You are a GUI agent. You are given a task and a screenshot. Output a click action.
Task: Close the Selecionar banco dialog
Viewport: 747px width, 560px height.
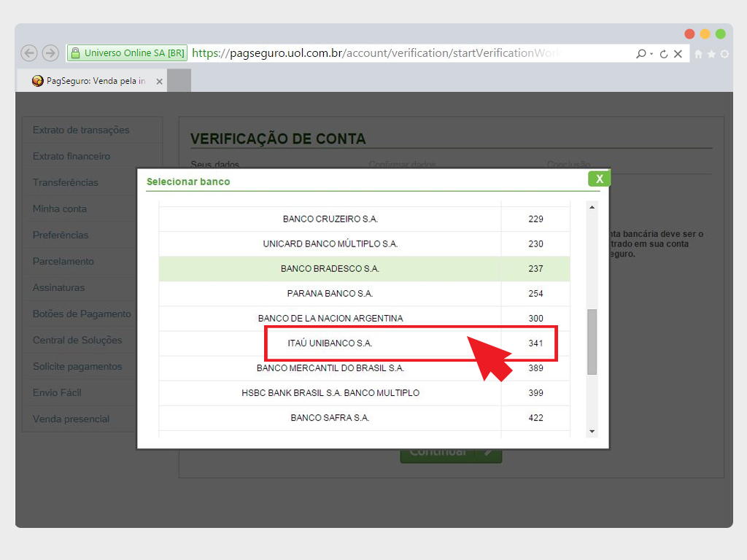point(600,179)
